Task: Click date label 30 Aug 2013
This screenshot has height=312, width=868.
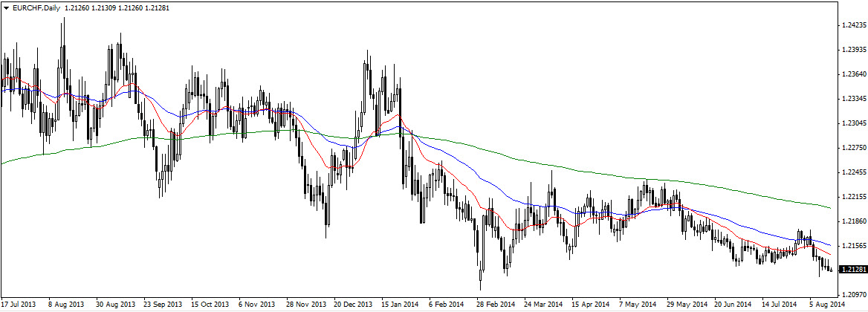Action: point(116,305)
